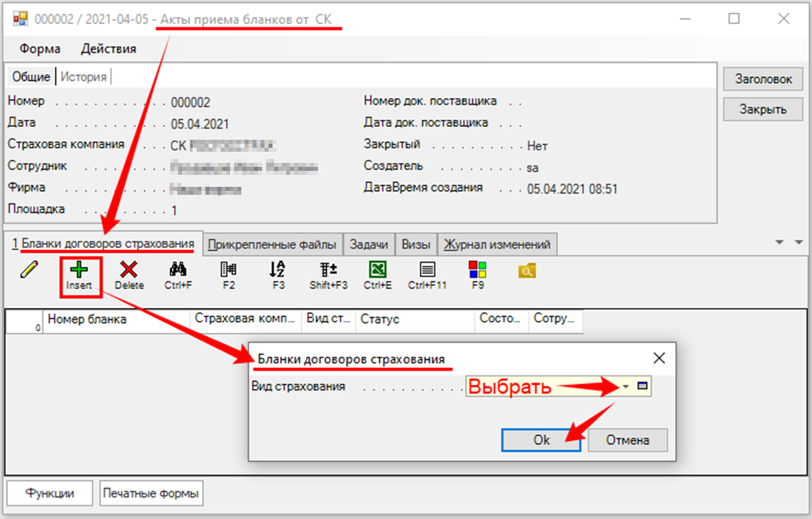Expand the Вид страхования dropdown arrow

(x=627, y=386)
